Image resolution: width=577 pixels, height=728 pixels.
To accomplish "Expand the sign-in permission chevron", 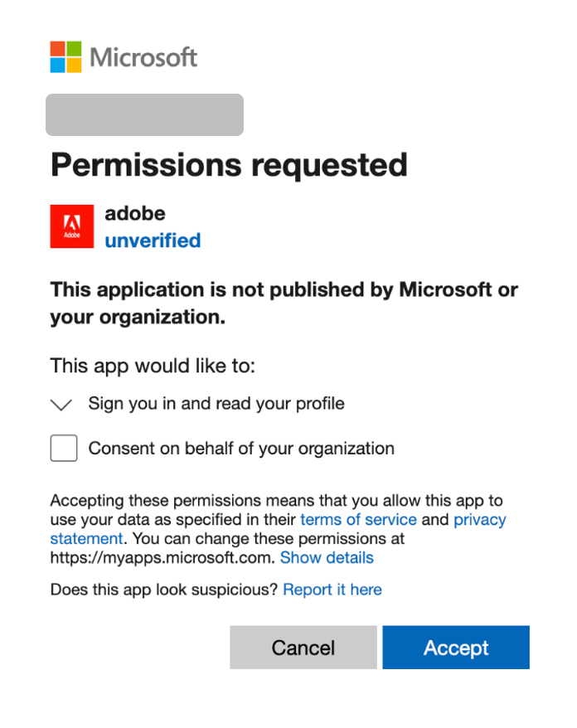I will tap(61, 405).
